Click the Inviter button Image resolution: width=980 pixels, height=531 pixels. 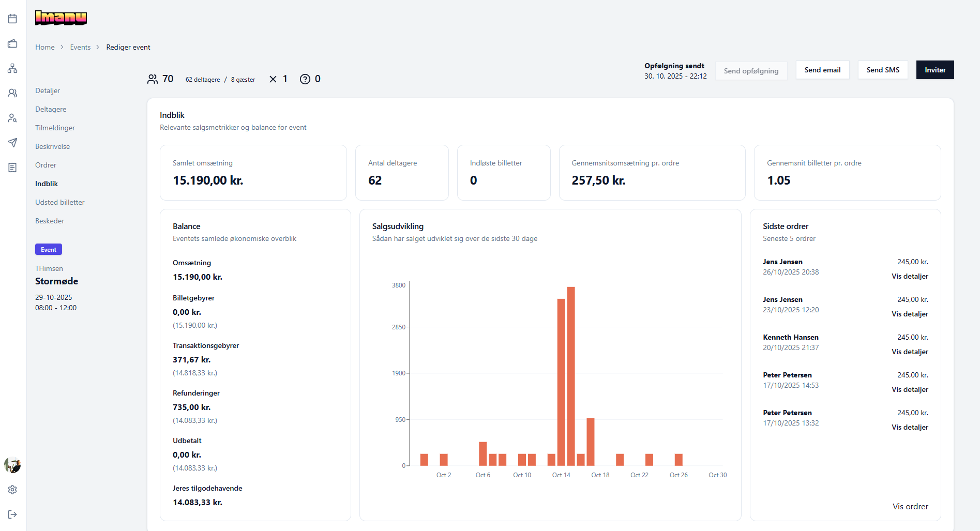tap(934, 70)
